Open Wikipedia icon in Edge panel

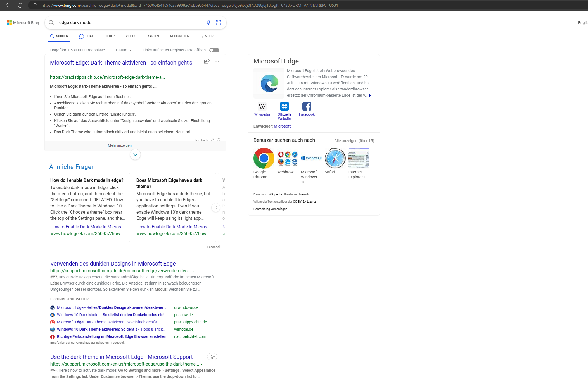click(262, 107)
